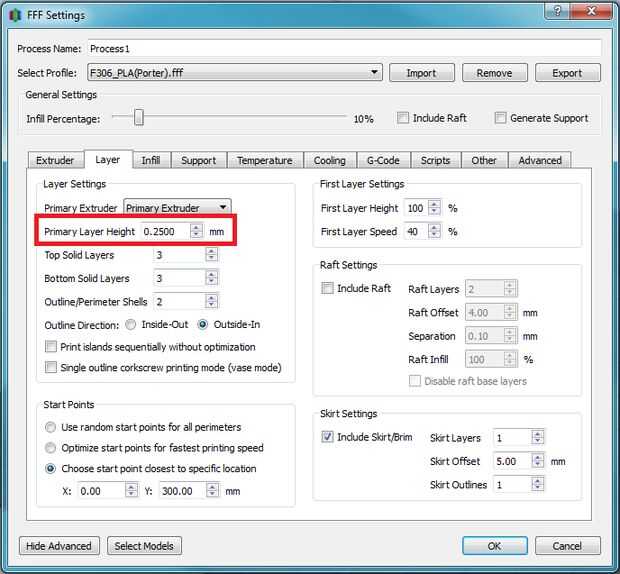Increase Primary Layer Height with up arrow
620x574 pixels.
click(x=197, y=228)
